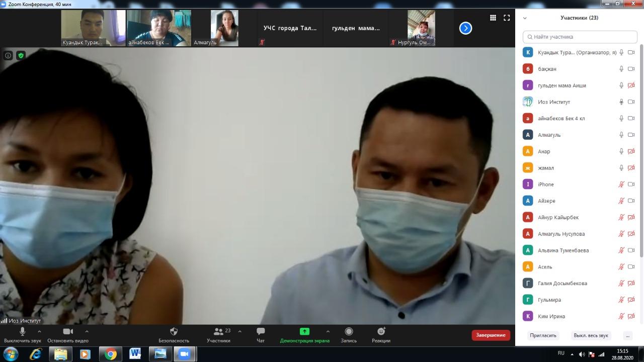The width and height of the screenshot is (644, 362).
Task: Click the gallery view grid icon
Action: [493, 18]
